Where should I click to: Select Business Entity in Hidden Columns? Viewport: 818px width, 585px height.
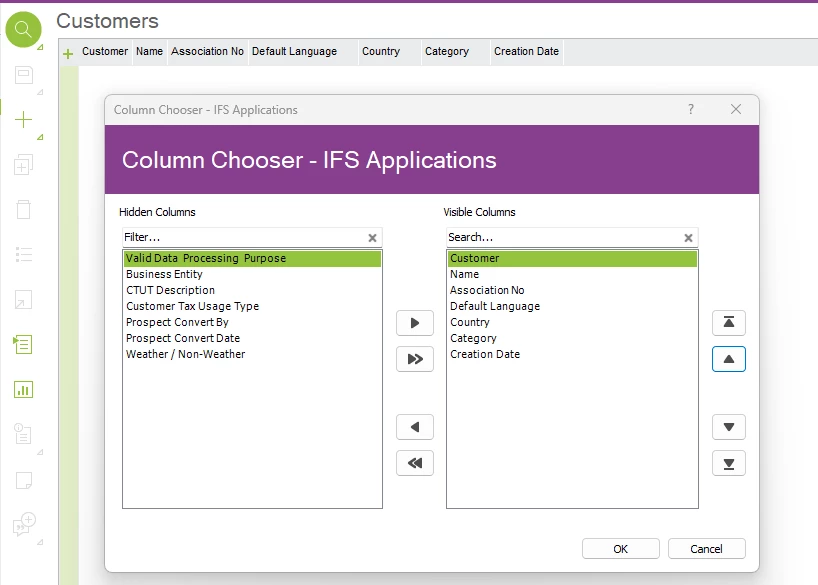pos(164,274)
